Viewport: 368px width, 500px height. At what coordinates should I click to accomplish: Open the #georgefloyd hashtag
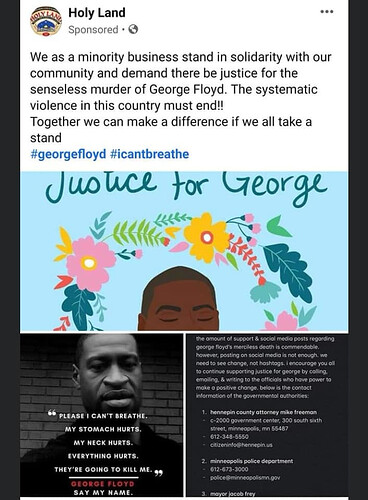(68, 154)
